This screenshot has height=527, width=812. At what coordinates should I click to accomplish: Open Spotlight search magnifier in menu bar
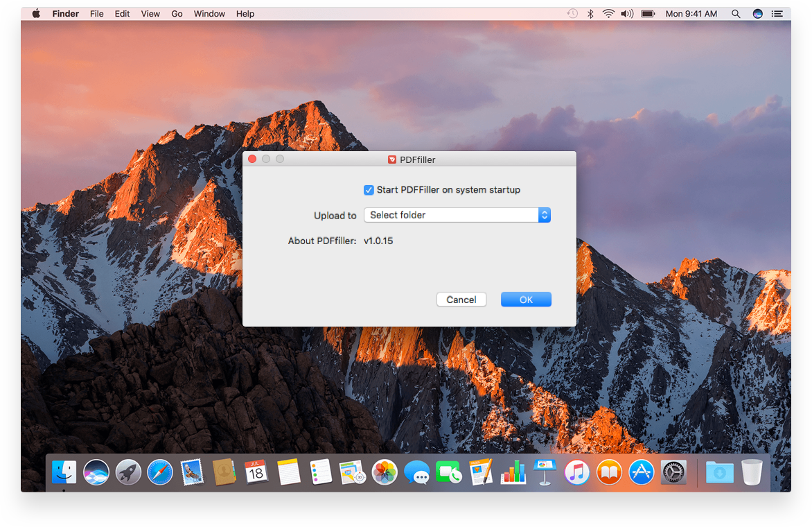point(735,14)
